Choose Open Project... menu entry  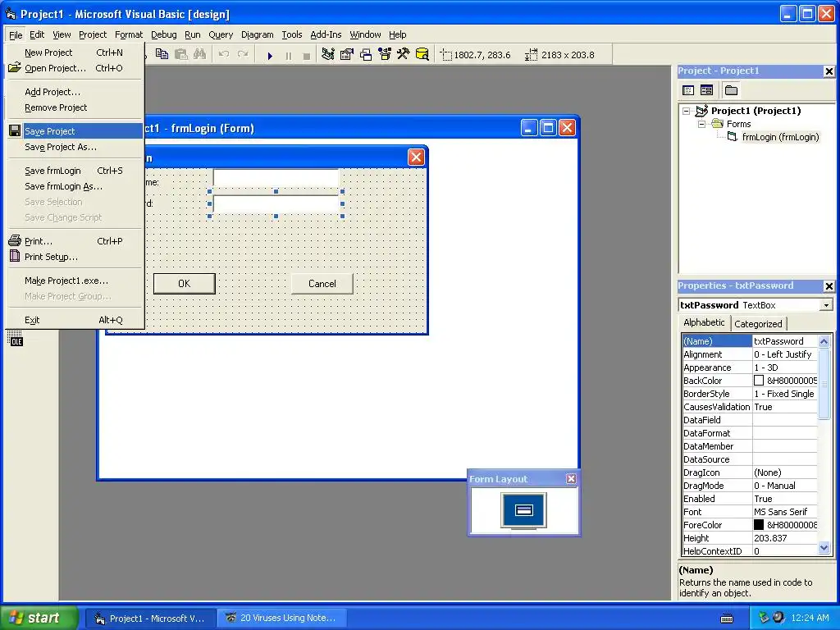[75, 68]
